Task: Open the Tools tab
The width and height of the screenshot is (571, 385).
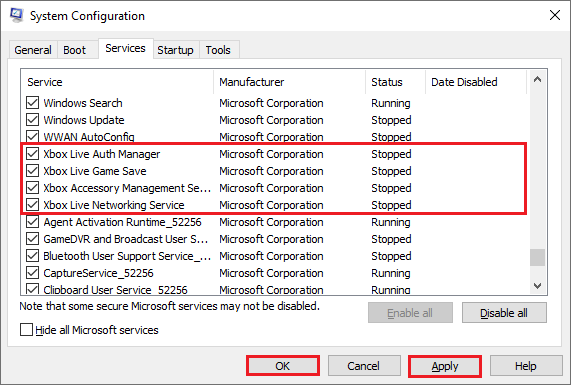Action: [x=218, y=50]
